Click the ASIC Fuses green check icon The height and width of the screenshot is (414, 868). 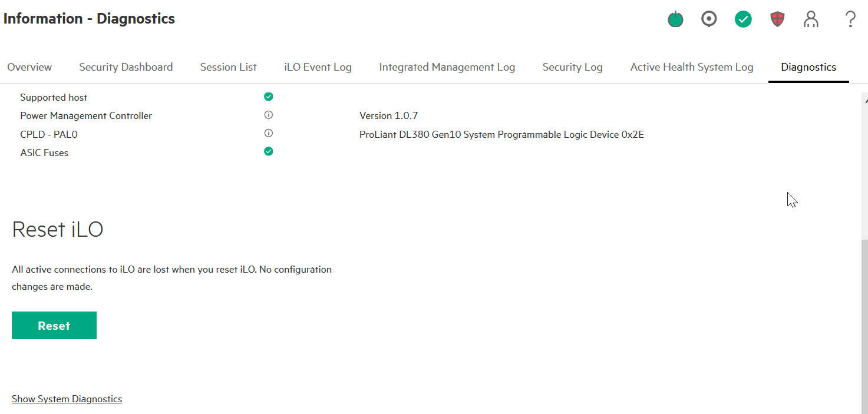pos(269,152)
